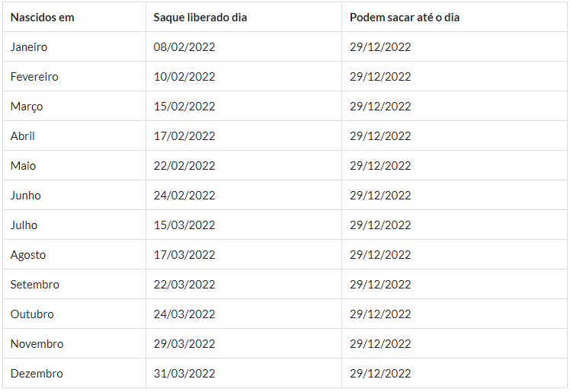The image size is (570, 392).
Task: Click the Novembro row label
Action: pos(37,344)
